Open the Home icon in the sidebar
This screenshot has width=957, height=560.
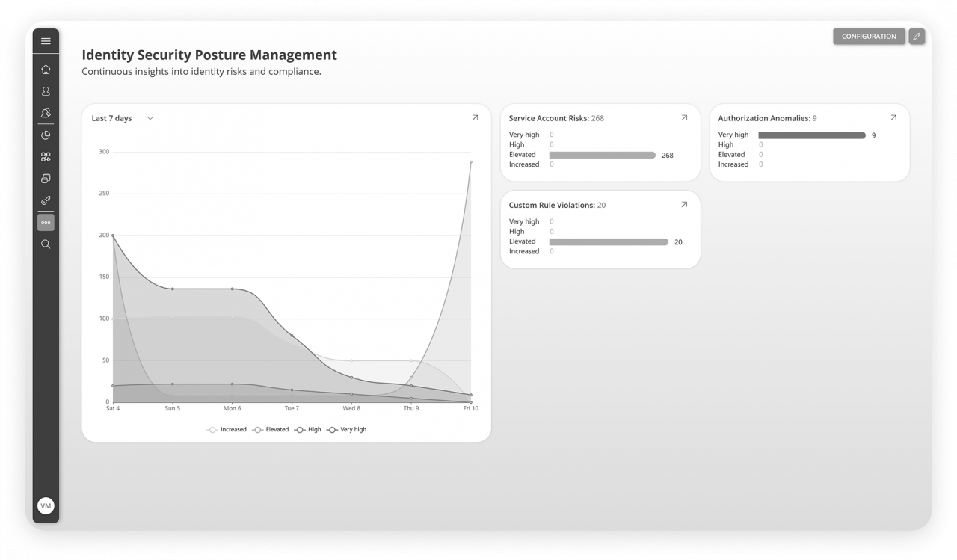(x=46, y=68)
